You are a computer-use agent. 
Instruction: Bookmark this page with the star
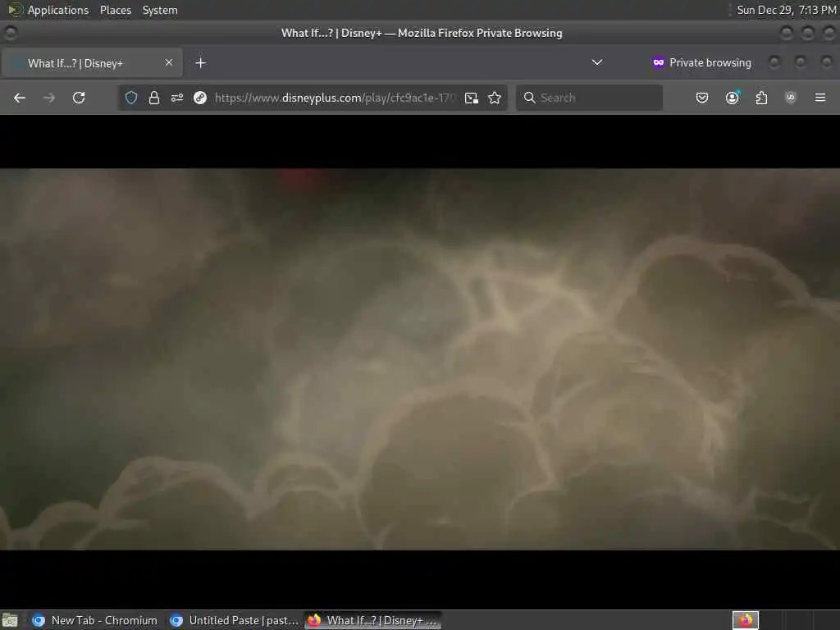(x=495, y=98)
